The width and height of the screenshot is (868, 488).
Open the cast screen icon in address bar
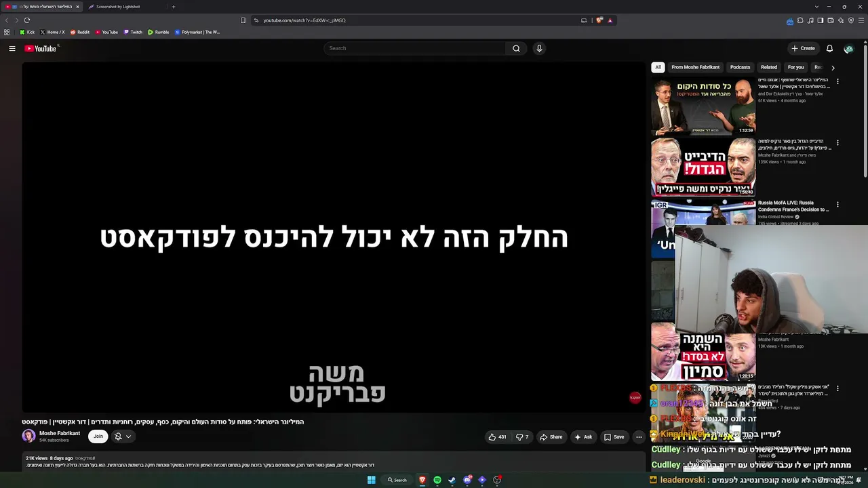584,20
